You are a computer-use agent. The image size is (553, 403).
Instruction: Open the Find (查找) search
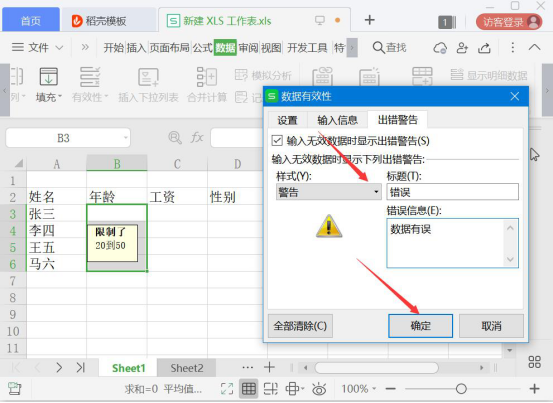[389, 48]
